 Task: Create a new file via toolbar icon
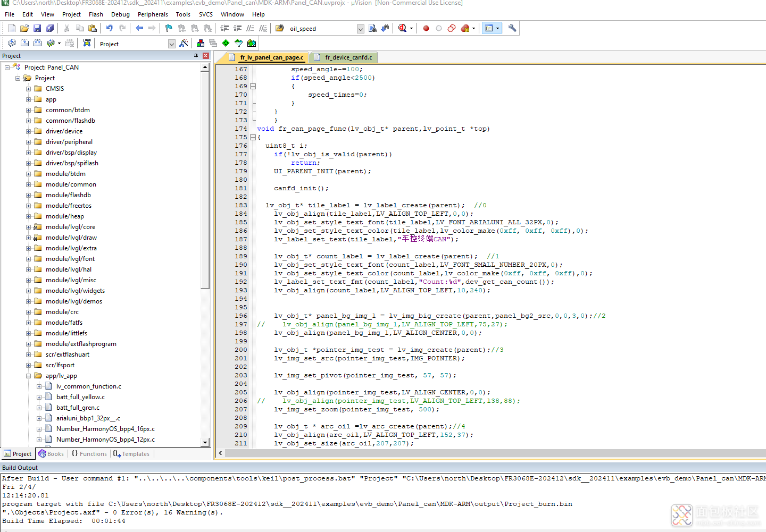point(12,28)
